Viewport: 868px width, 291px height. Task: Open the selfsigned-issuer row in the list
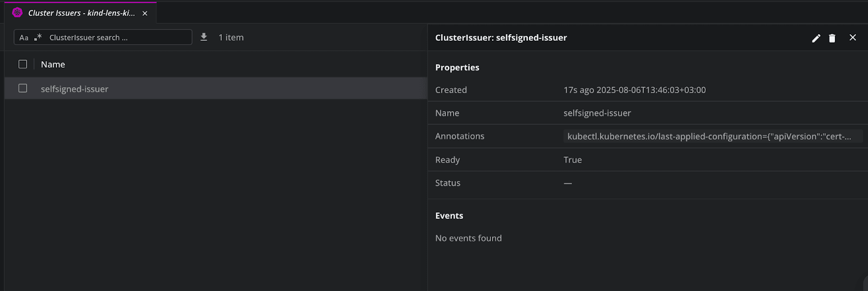[x=75, y=89]
